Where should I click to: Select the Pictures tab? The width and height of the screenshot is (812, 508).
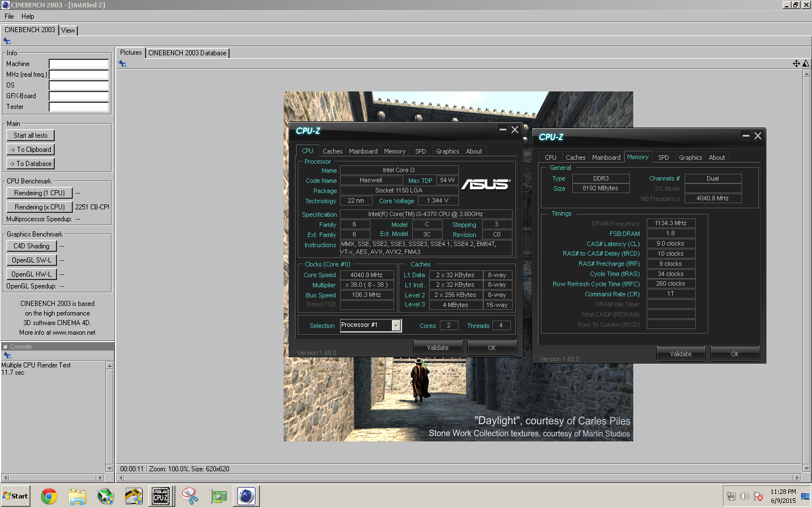(x=131, y=52)
